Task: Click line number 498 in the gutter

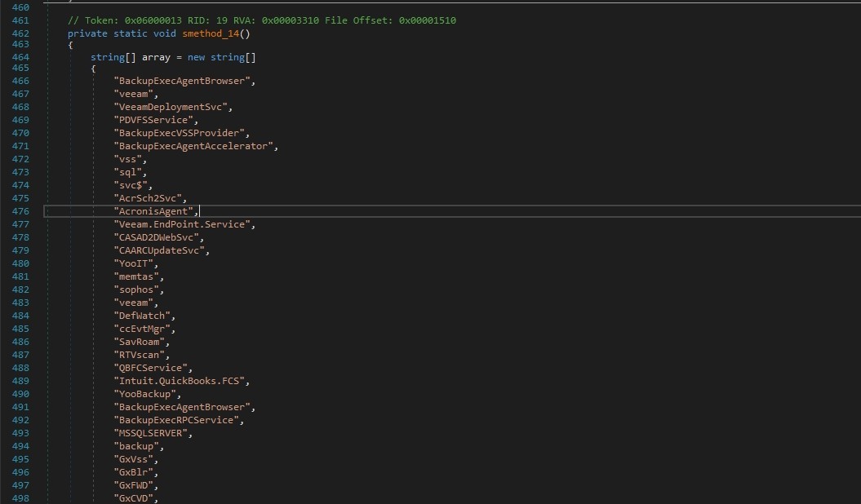Action: coord(20,498)
